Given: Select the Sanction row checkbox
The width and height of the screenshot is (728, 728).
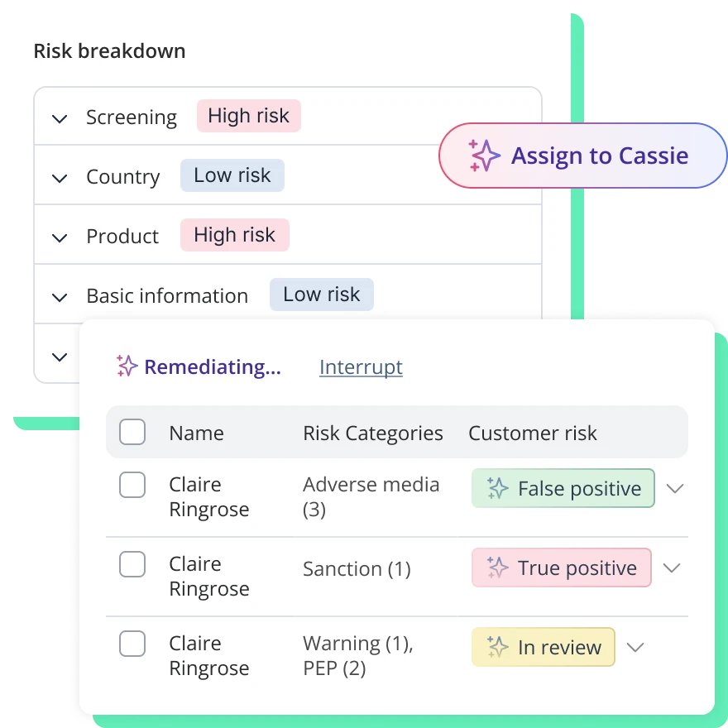Looking at the screenshot, I should pos(132,564).
